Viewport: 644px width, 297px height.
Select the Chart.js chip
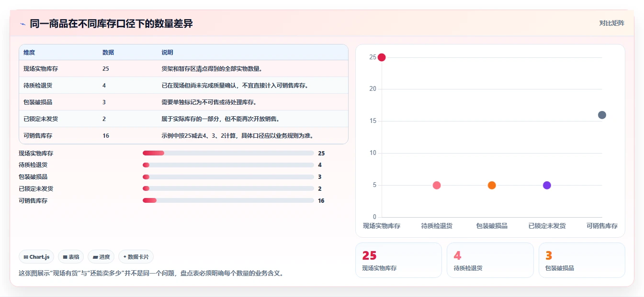point(36,257)
